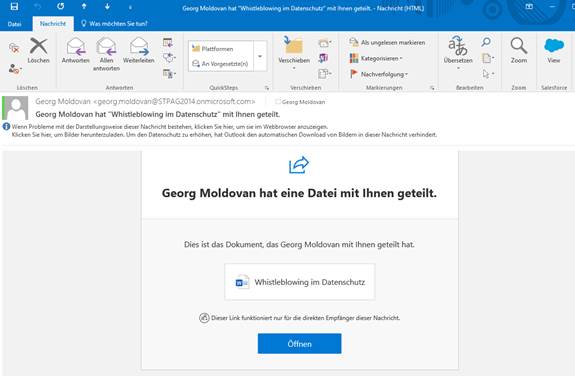Click the meeting reply icon
Image resolution: width=575 pixels, height=376 pixels.
coord(168,43)
